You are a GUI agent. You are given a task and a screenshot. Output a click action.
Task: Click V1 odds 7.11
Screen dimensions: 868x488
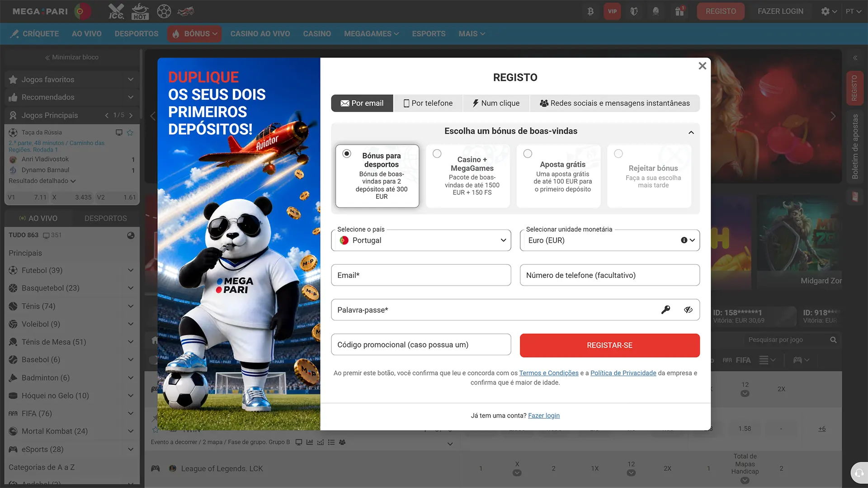click(27, 197)
